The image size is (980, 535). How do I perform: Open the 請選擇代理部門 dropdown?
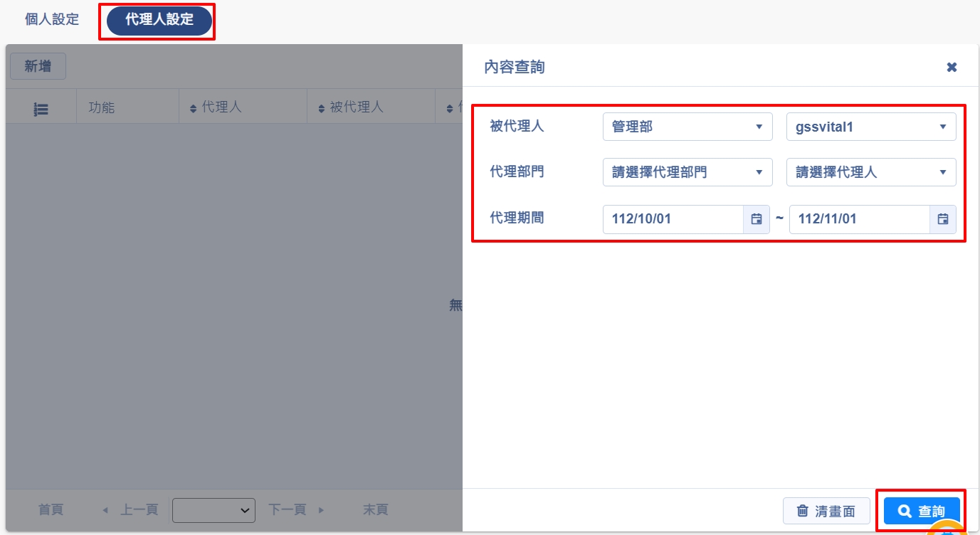coord(687,172)
